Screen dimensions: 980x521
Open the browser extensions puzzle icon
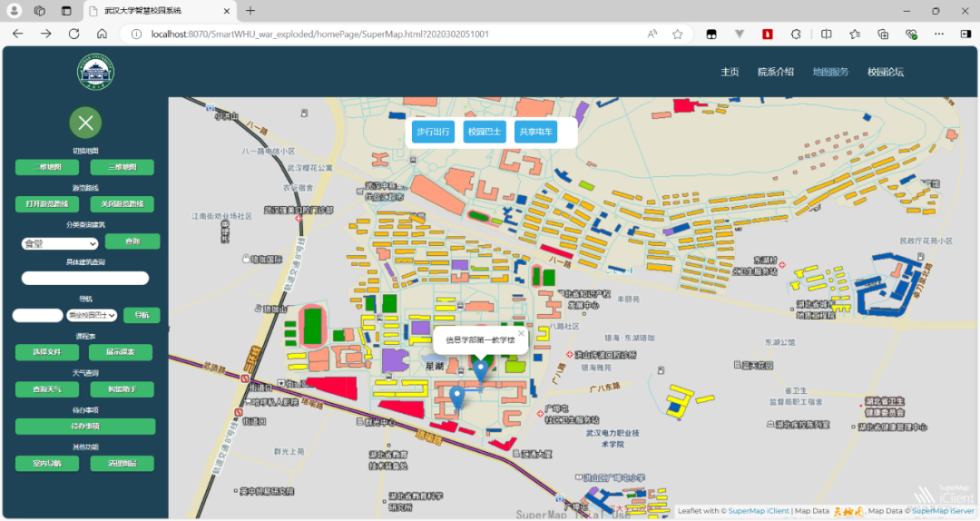pyautogui.click(x=796, y=34)
